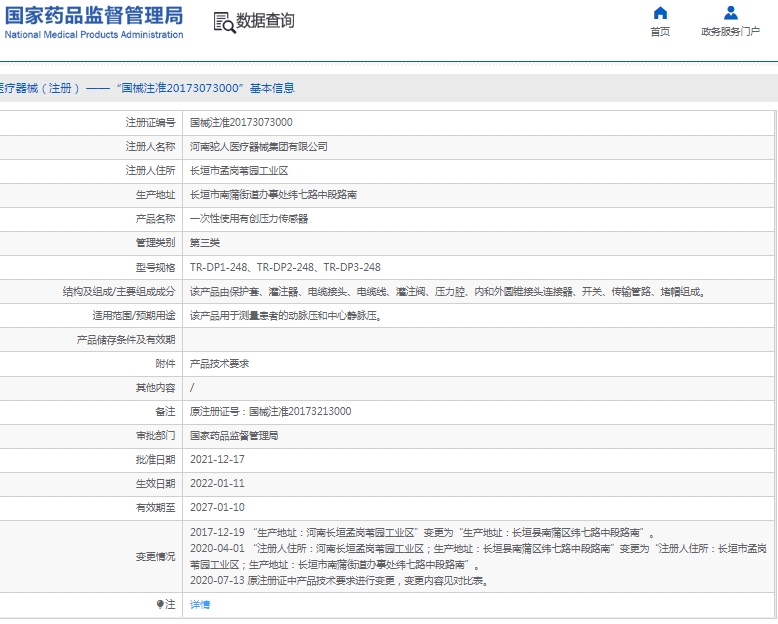
Task: Click remark 原注册证号：国械注准20173213000
Action: pyautogui.click(x=270, y=412)
